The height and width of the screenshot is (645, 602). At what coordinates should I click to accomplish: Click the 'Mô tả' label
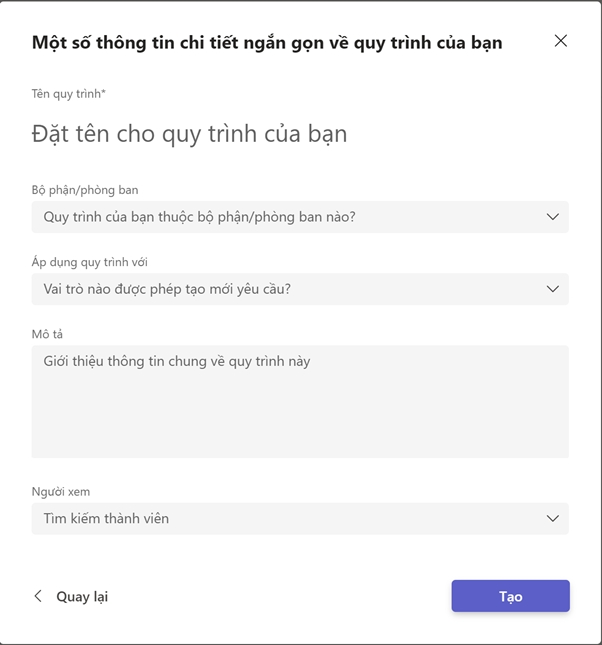[x=47, y=334]
